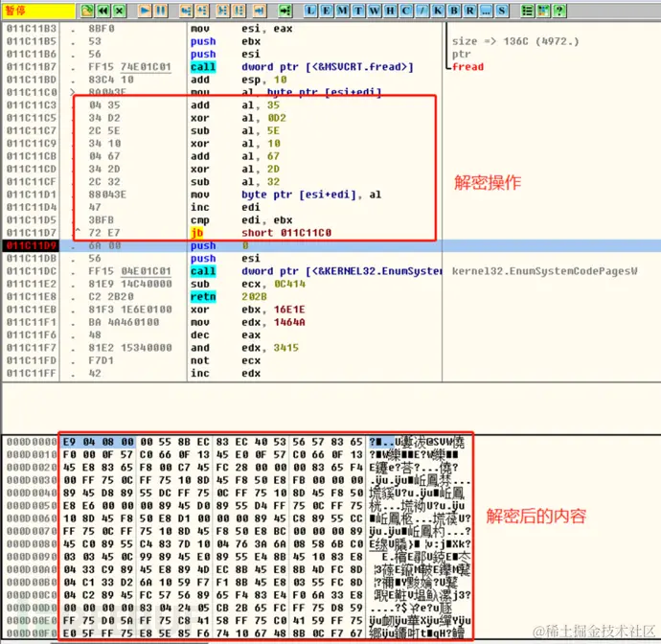Click the Execute till return icon
The image size is (661, 644).
(x=260, y=11)
